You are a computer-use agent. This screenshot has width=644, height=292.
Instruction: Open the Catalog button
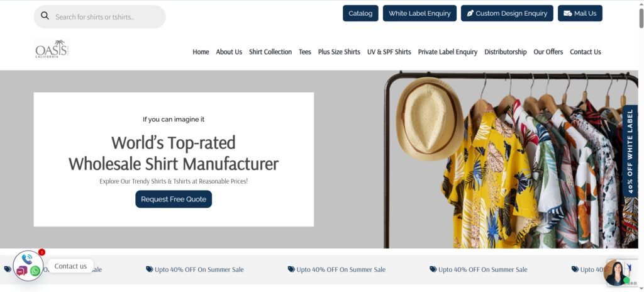pos(360,13)
